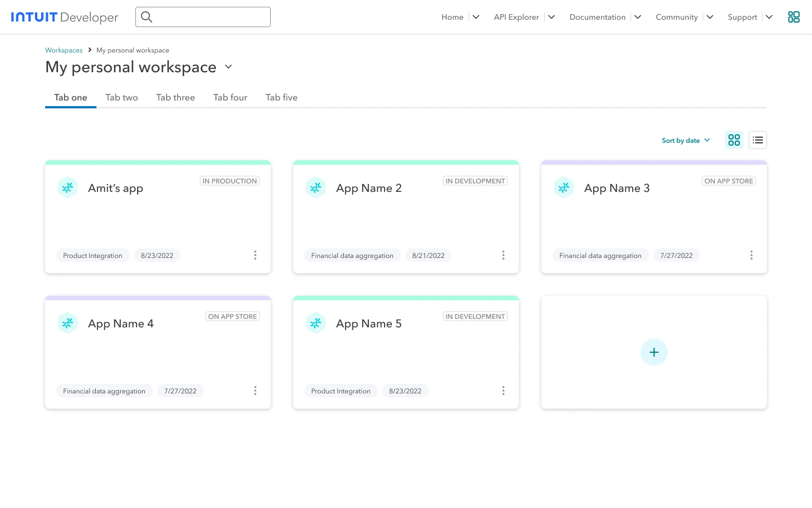This screenshot has width=812, height=508.
Task: Click Financial data aggregation tag on App Name 4
Action: pyautogui.click(x=104, y=391)
